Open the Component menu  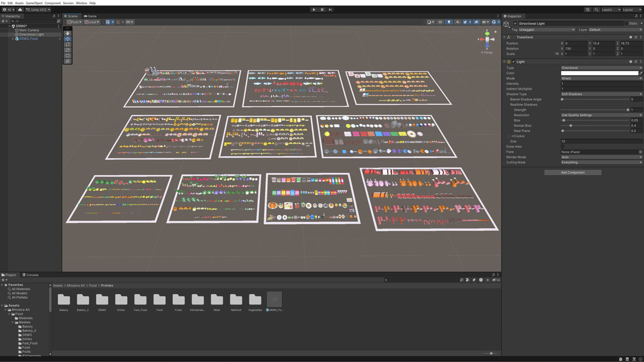53,3
